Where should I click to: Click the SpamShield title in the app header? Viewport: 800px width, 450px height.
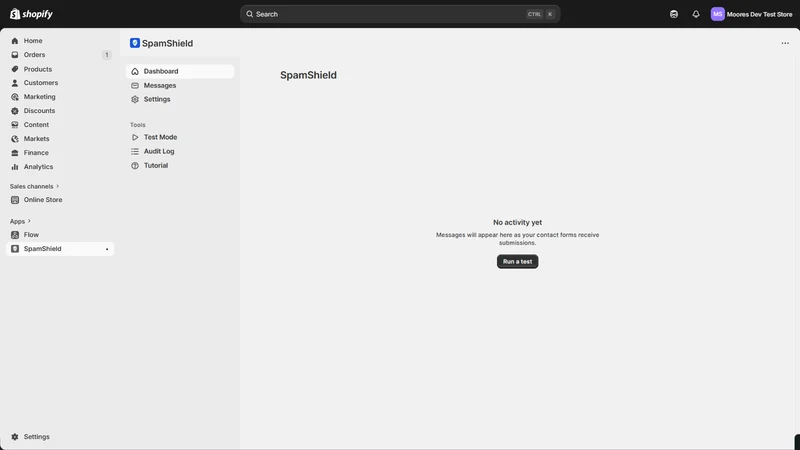(167, 43)
